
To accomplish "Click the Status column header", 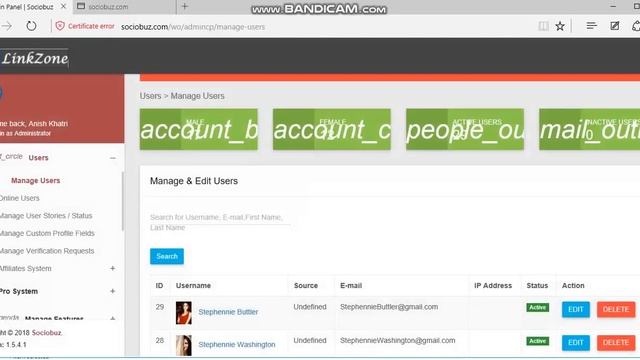I will coord(537,286).
